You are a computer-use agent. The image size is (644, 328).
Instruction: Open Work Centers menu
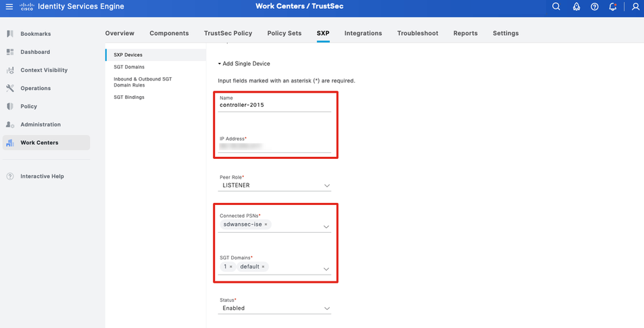(47, 143)
